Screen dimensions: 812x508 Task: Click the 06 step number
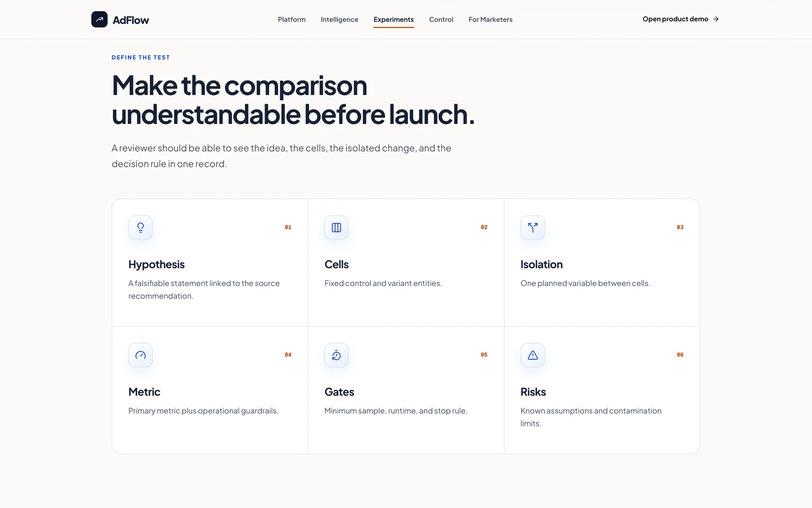pyautogui.click(x=680, y=355)
